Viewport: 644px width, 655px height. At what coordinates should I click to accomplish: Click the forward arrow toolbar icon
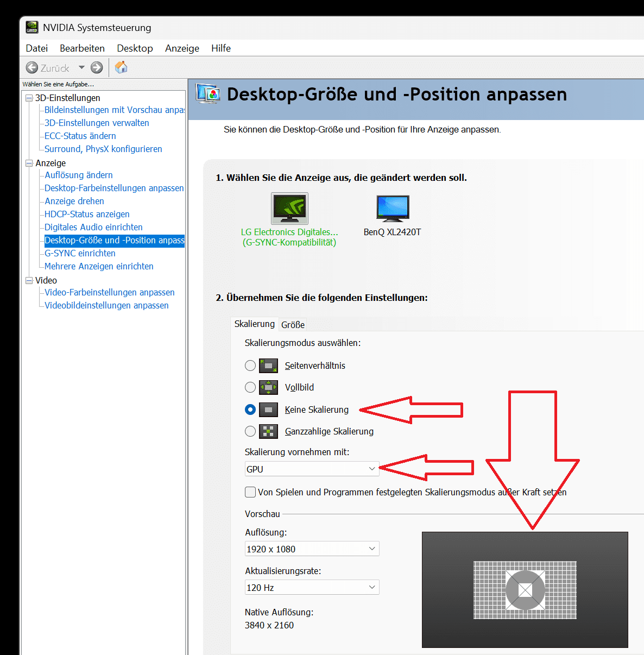(97, 67)
